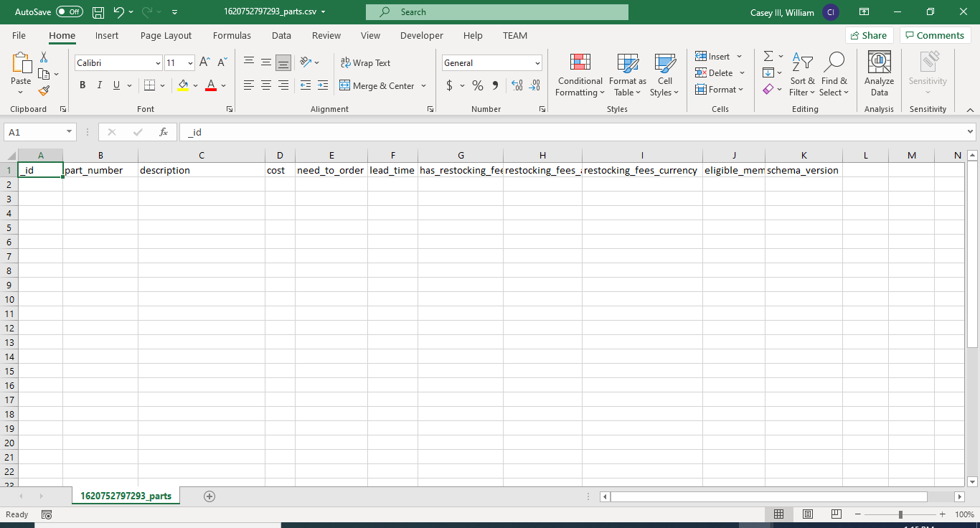Select the Format Painter brush

[44, 90]
